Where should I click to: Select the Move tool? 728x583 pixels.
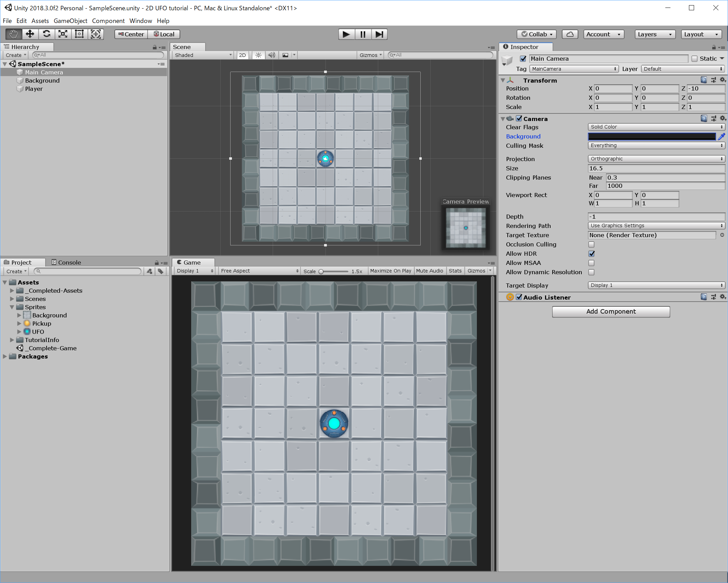[x=30, y=34]
